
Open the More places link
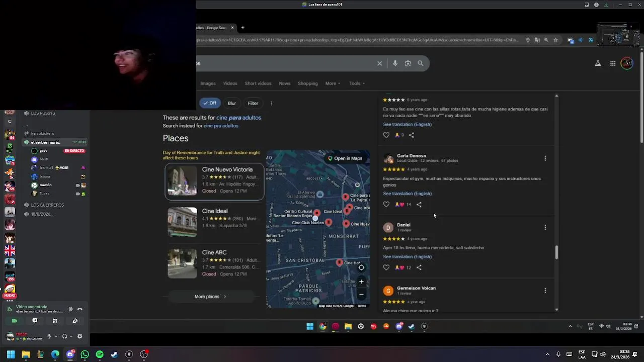210,297
